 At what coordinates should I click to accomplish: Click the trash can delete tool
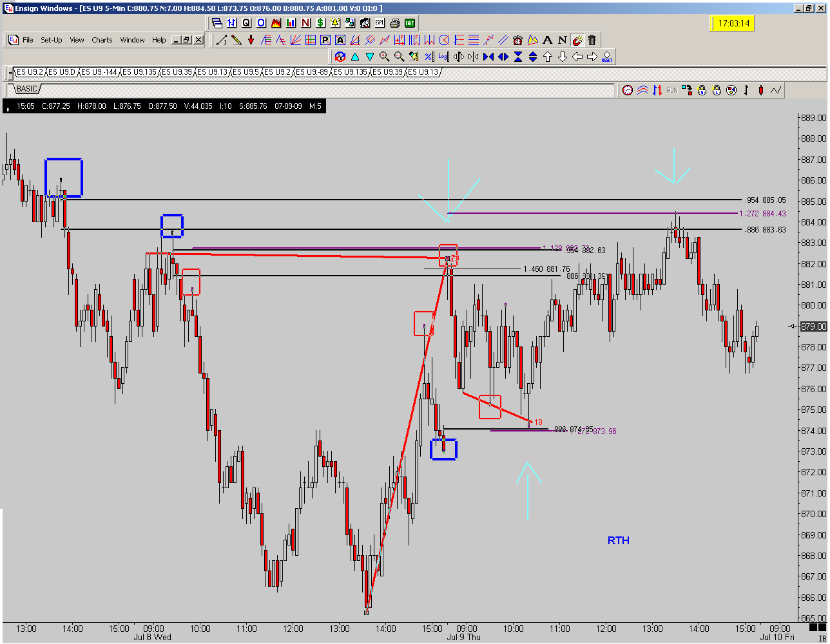[592, 40]
